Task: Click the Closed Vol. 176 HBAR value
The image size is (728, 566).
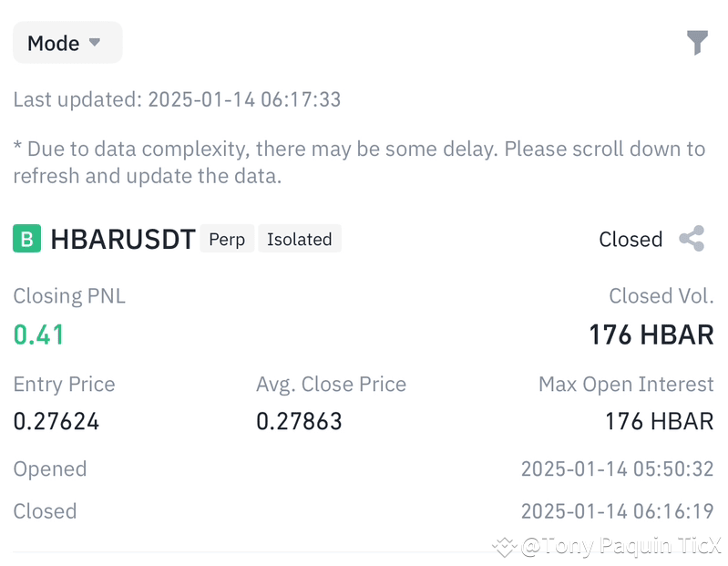Action: click(651, 334)
